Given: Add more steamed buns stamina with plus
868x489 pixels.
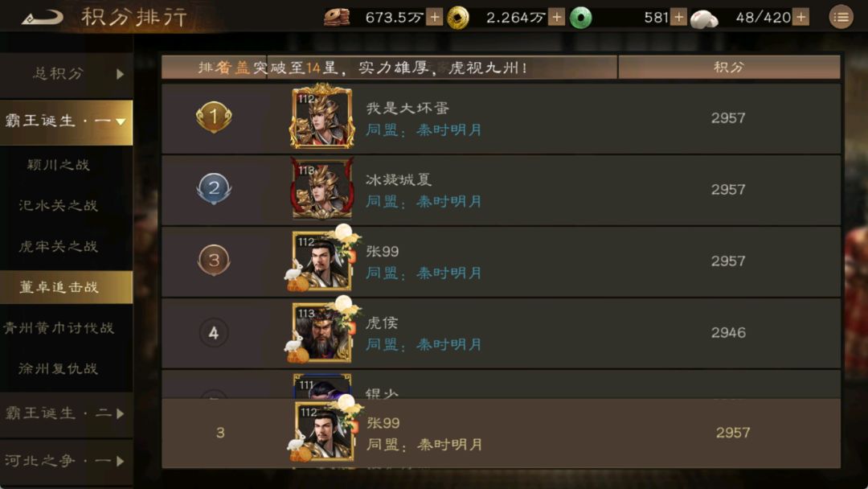Looking at the screenshot, I should click(x=800, y=18).
